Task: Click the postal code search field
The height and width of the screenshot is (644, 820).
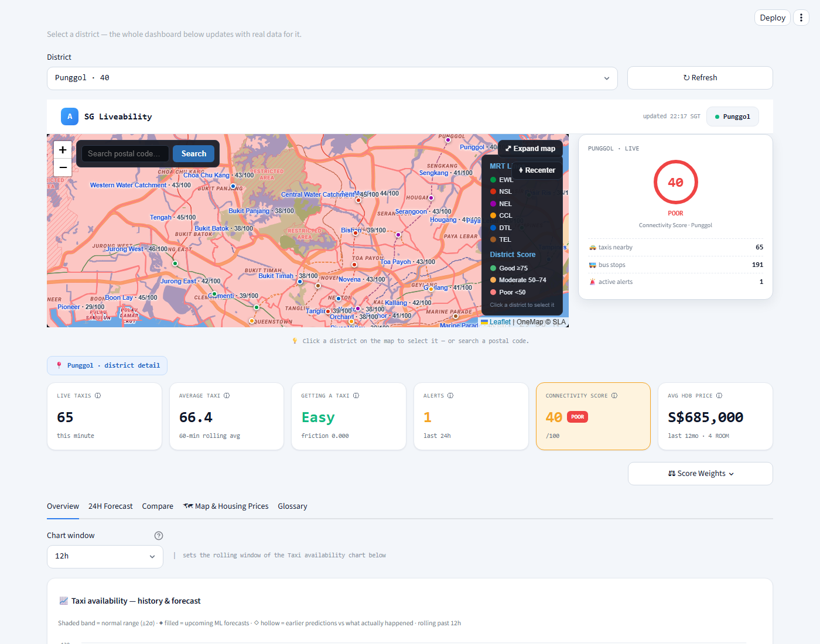Action: pos(125,153)
